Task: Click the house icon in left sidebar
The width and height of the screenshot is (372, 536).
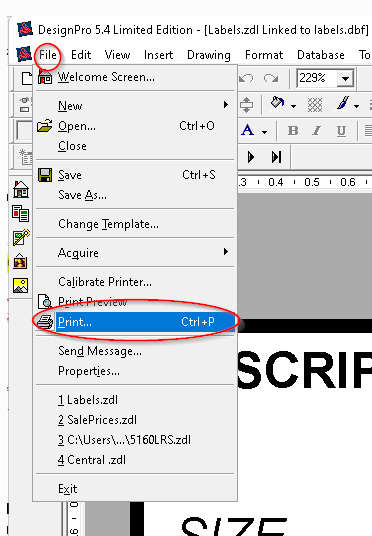Action: (21, 189)
